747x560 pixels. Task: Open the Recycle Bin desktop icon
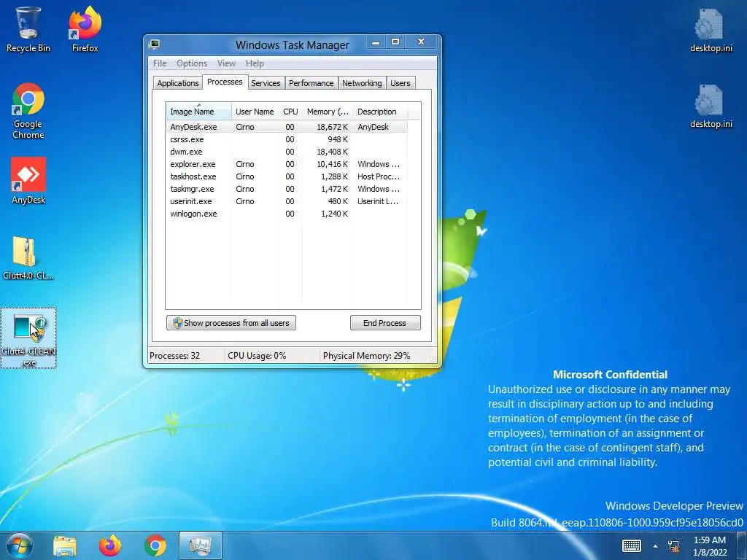(x=28, y=29)
